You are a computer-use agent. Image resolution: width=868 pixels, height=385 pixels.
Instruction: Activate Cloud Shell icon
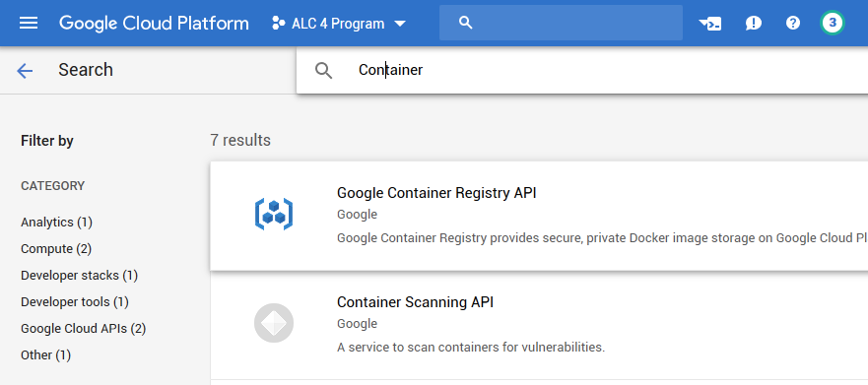(x=710, y=24)
